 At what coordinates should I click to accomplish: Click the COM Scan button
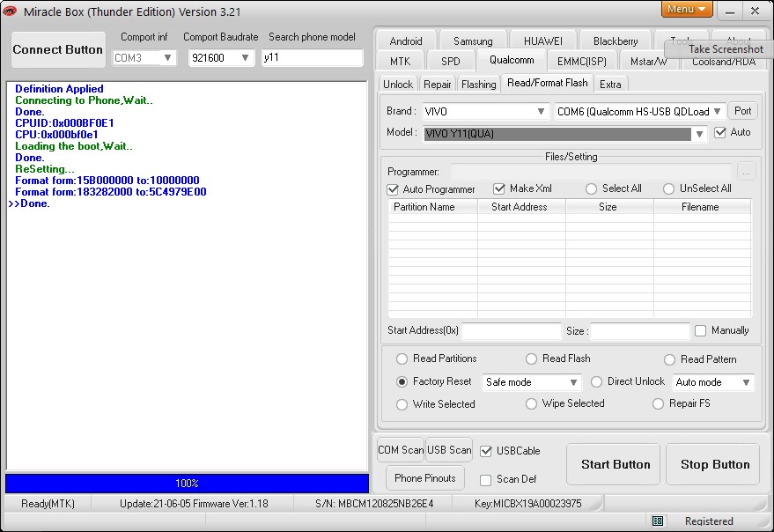[x=401, y=450]
